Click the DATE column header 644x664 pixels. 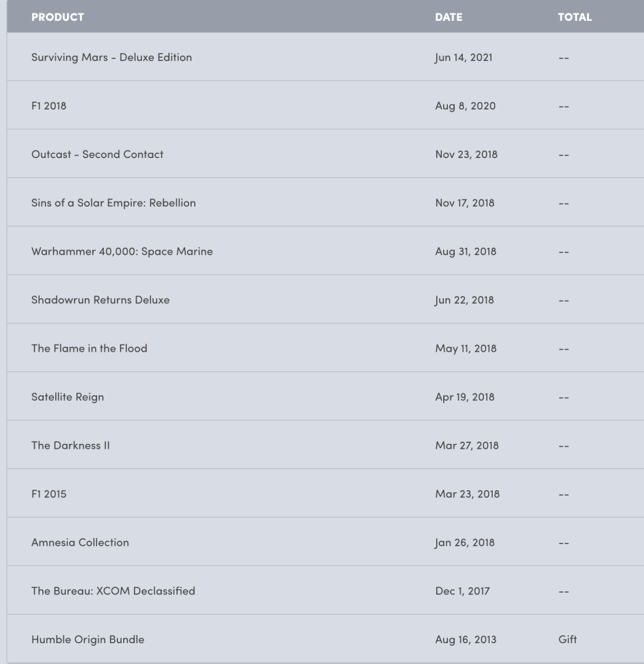click(449, 17)
